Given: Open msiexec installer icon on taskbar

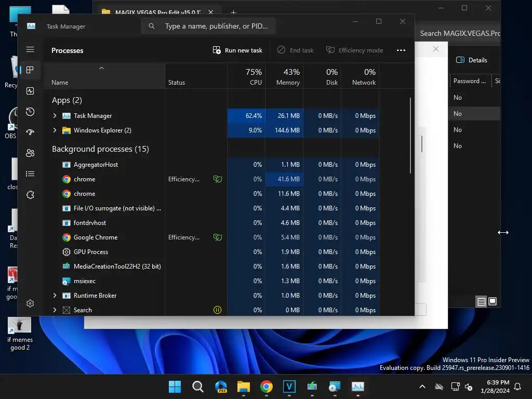Looking at the screenshot, I should [x=335, y=387].
